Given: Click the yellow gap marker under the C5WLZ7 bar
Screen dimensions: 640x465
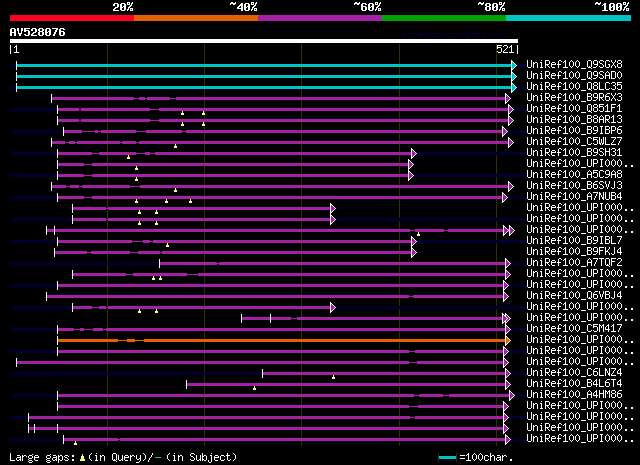Looking at the screenshot, I should [176, 146].
